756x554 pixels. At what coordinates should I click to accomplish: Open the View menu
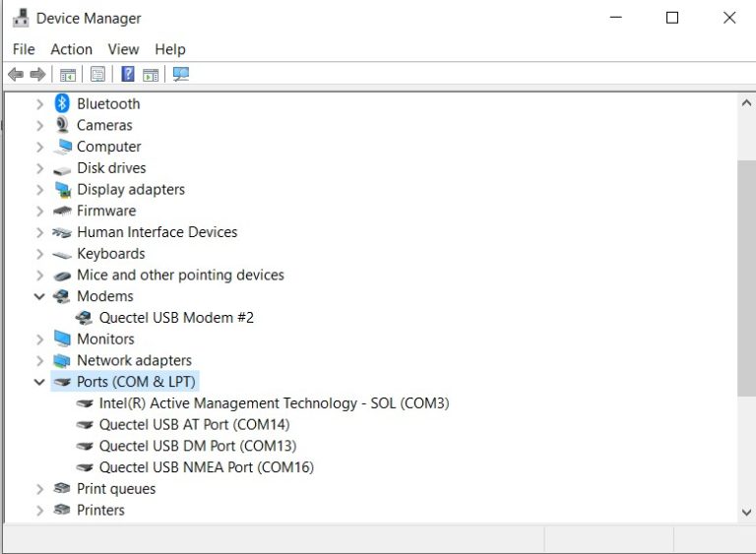[x=123, y=49]
